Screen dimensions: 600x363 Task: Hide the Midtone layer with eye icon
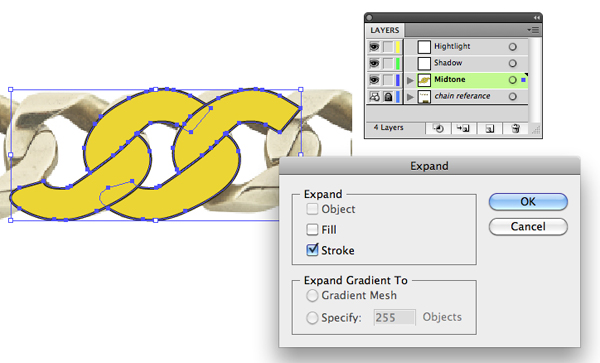374,80
